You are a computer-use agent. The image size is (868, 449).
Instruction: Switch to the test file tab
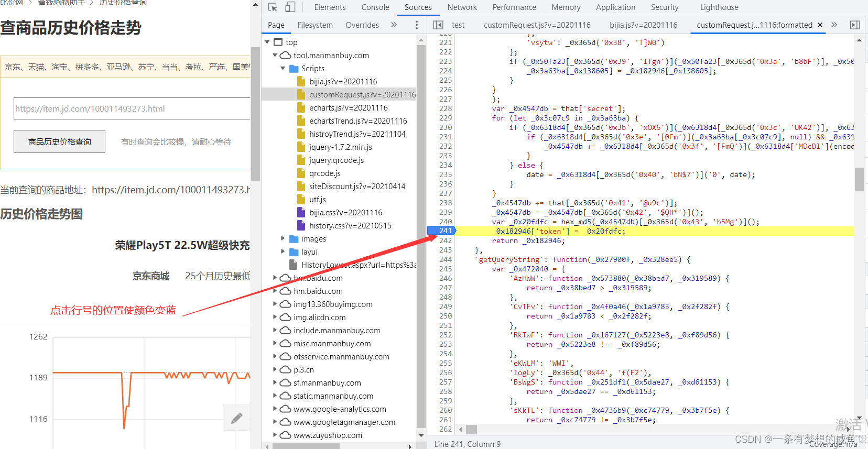tap(458, 25)
